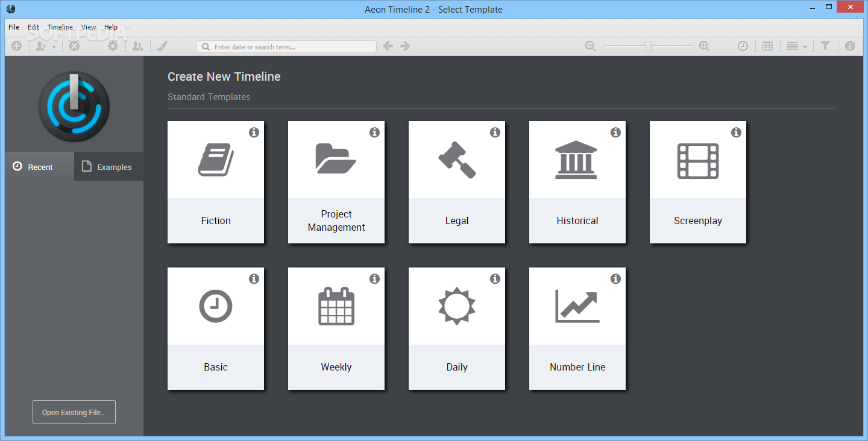Screen dimensions: 868x441
Task: Click the clock icon in toolbar
Action: (x=743, y=46)
